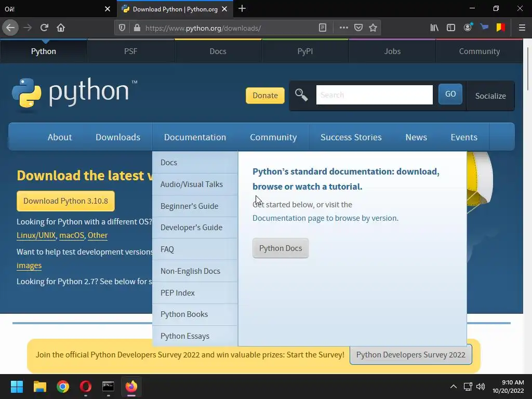The width and height of the screenshot is (532, 399).
Task: Open the Firefox hamburger menu
Action: pos(522,28)
